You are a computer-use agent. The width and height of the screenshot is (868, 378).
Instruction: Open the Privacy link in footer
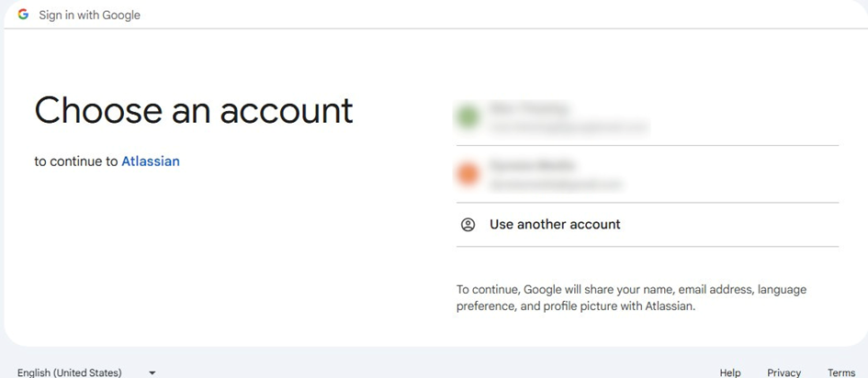coord(783,373)
